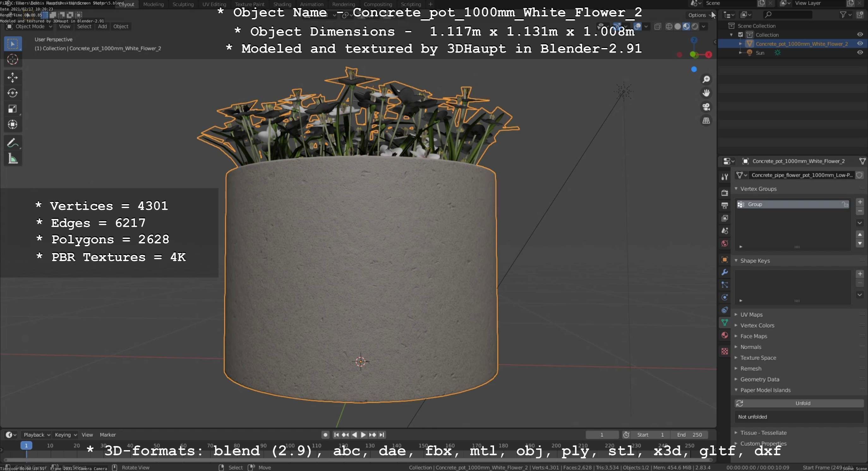This screenshot has width=868, height=471.
Task: Collapse the Shape Keys panel
Action: [736, 260]
